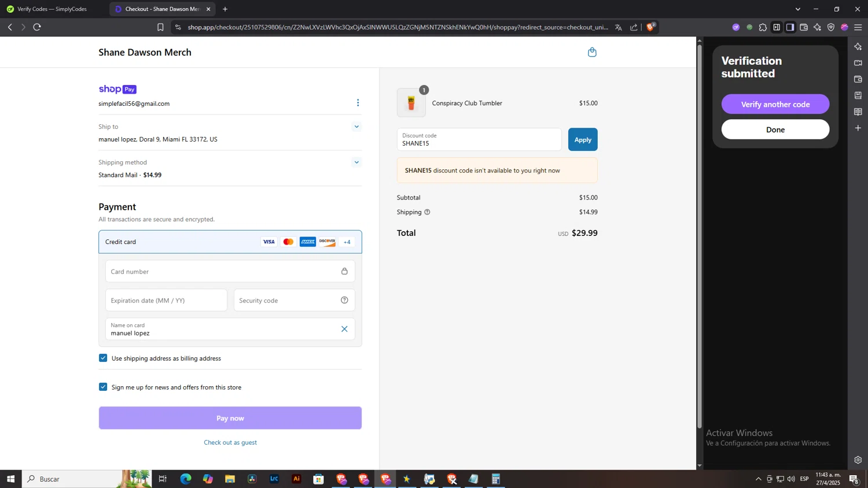Uncheck sign me up for news offers
Image resolution: width=868 pixels, height=488 pixels.
pos(103,387)
